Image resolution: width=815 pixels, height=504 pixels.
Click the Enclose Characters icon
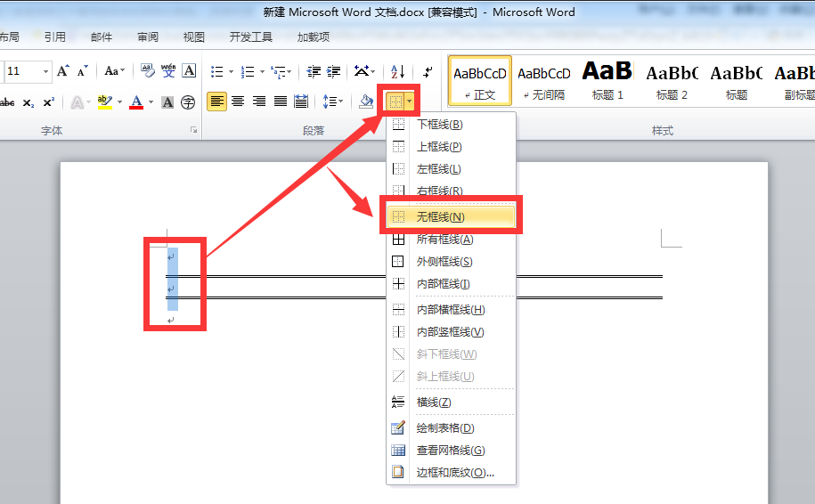[188, 102]
